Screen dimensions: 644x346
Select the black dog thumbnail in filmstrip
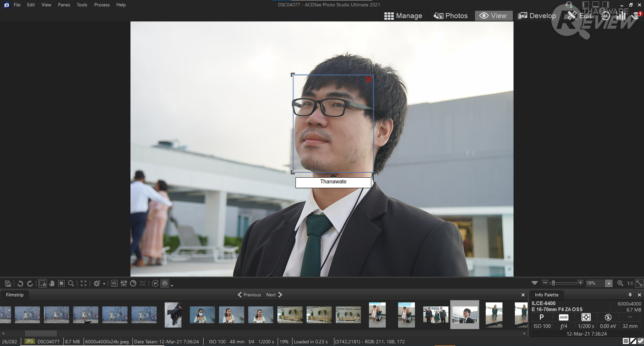point(173,315)
